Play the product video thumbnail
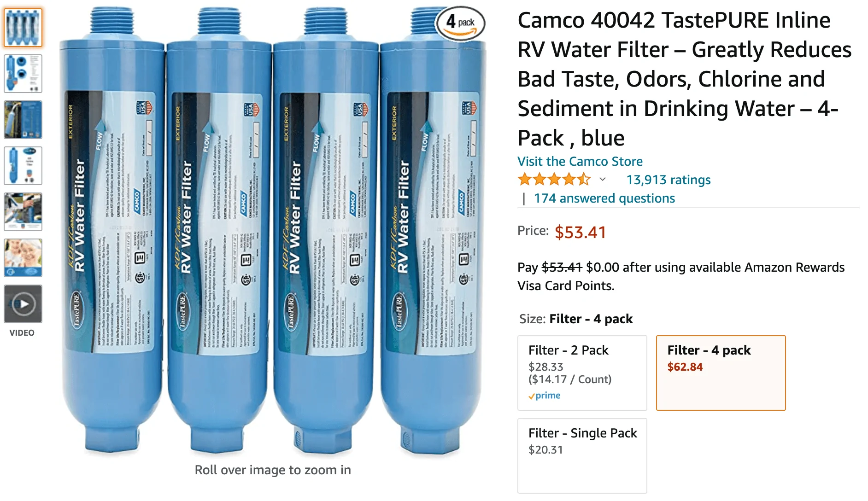This screenshot has width=868, height=501. coord(23,304)
